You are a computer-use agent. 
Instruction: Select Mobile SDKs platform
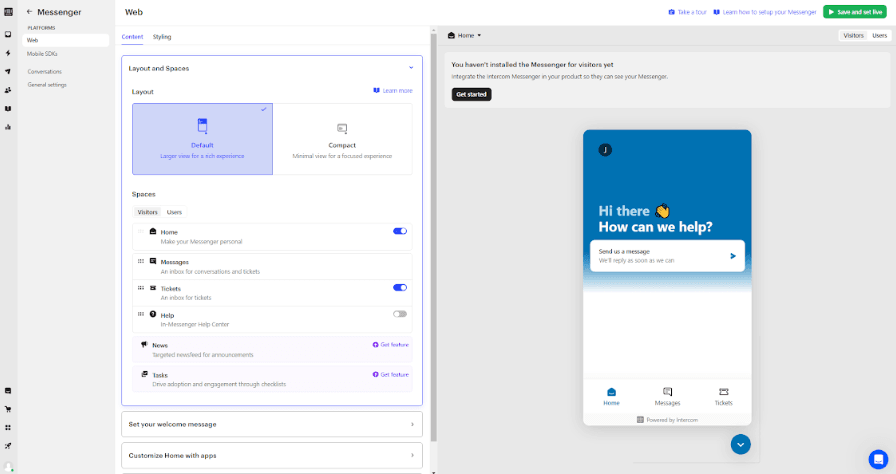tap(42, 54)
